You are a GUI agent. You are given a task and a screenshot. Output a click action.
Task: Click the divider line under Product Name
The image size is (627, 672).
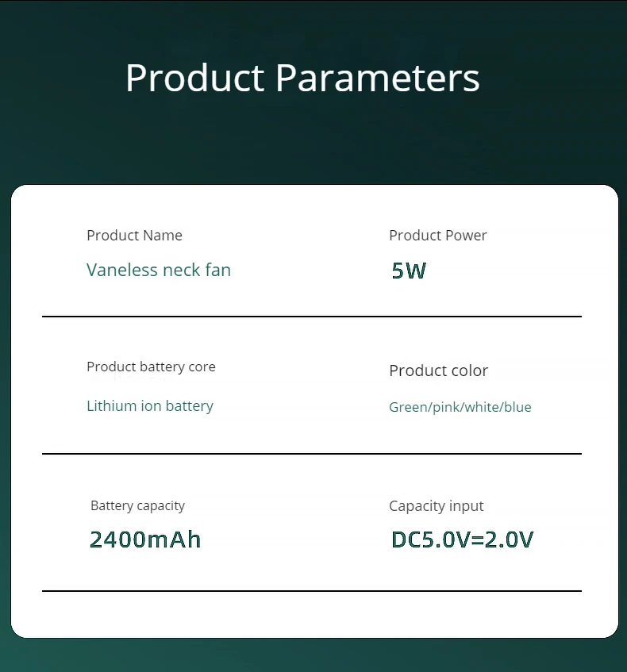tap(312, 317)
